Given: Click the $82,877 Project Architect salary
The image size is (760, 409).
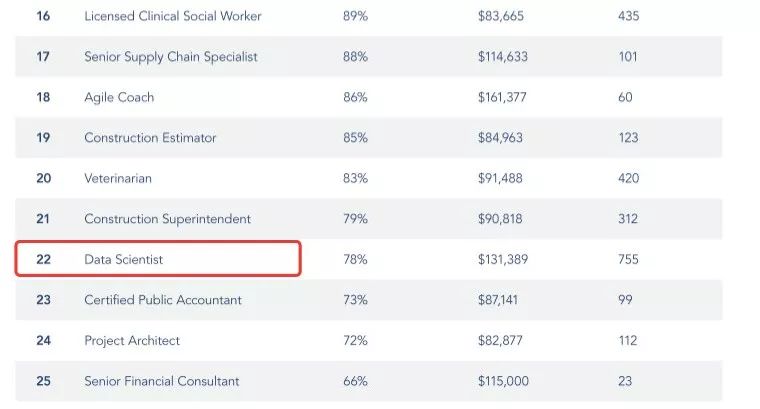Looking at the screenshot, I should [500, 341].
